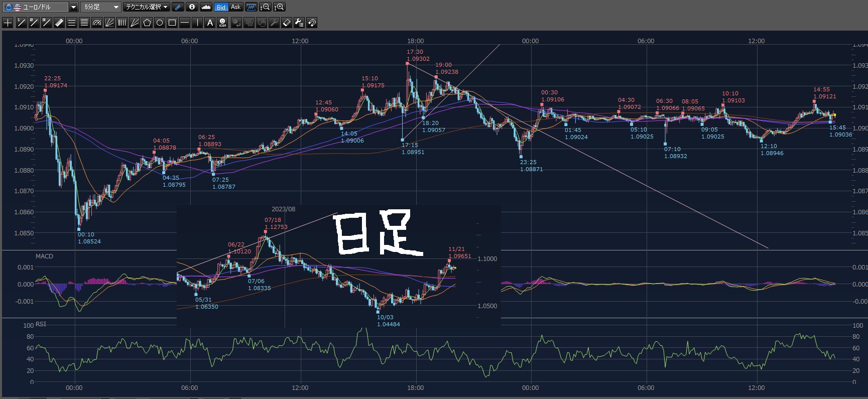The image size is (868, 399).
Task: Show chart information with info icon
Action: (192, 7)
